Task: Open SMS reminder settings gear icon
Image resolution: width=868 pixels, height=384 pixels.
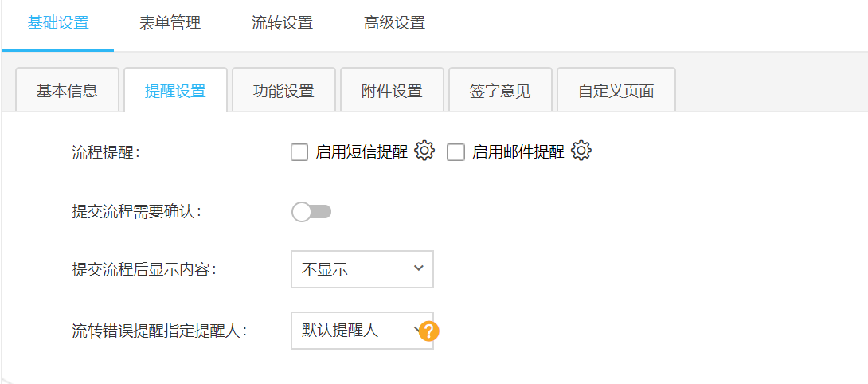Action: 424,151
